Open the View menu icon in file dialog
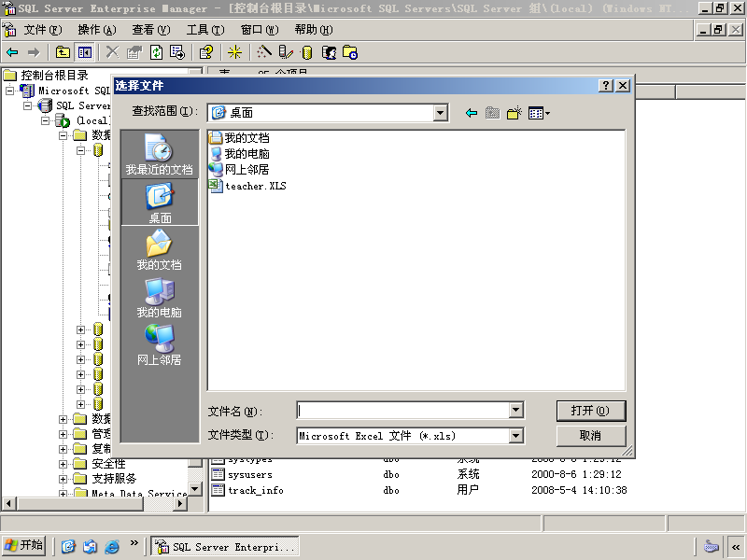The width and height of the screenshot is (747, 560). coord(539,113)
